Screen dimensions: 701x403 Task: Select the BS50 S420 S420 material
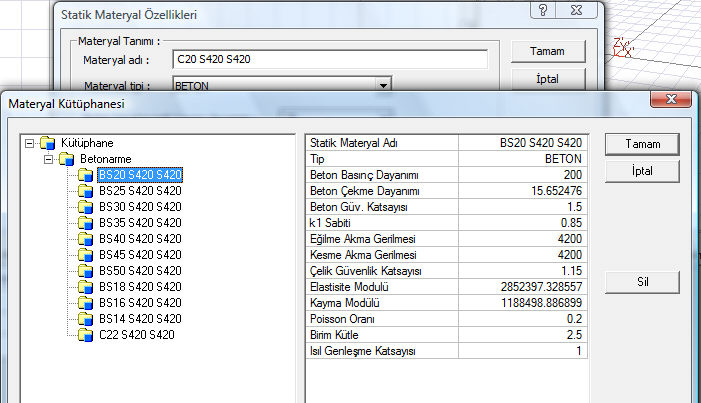tap(140, 271)
